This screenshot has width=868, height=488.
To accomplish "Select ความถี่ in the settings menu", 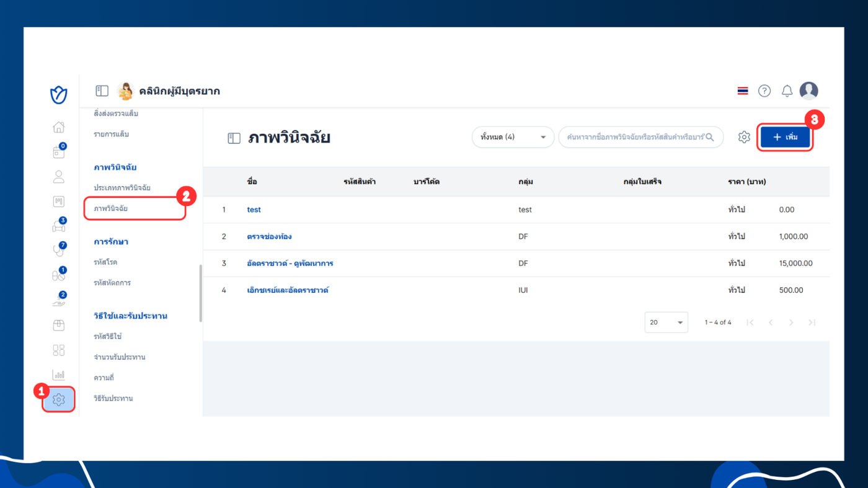I will 104,378.
